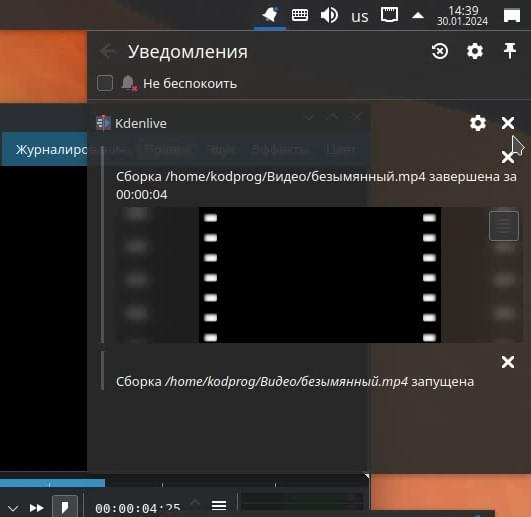Open the network connection tray icon
Image resolution: width=531 pixels, height=517 pixels.
pos(389,15)
